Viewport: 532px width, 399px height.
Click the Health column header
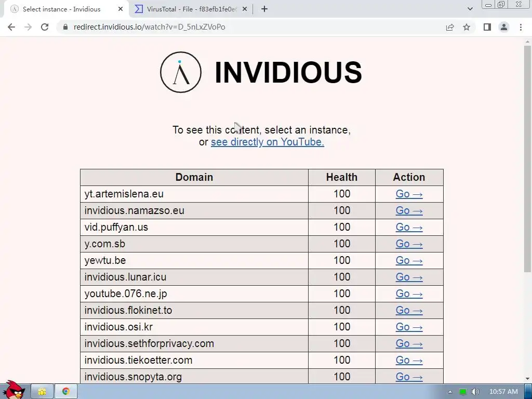click(x=342, y=177)
